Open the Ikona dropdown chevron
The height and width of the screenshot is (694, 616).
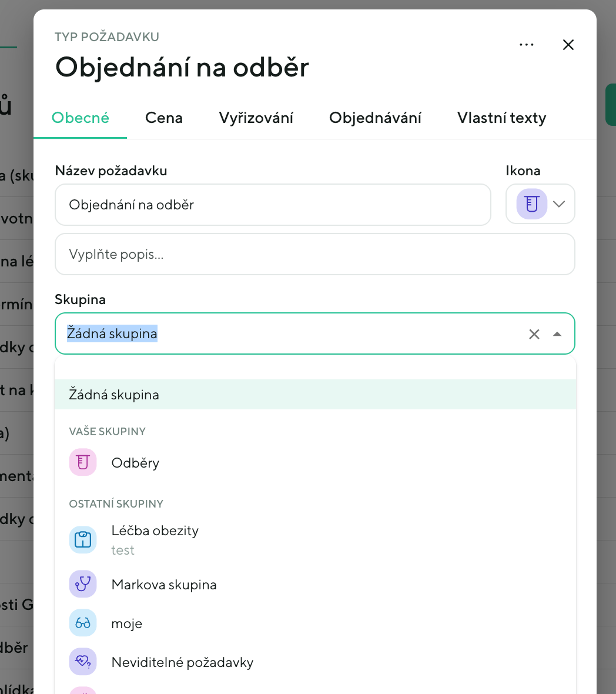pyautogui.click(x=558, y=203)
